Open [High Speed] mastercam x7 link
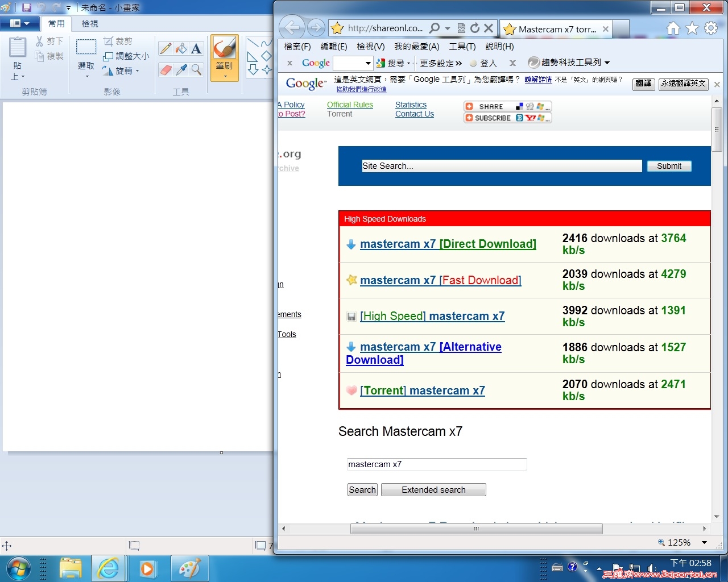728x582 pixels. (x=432, y=316)
